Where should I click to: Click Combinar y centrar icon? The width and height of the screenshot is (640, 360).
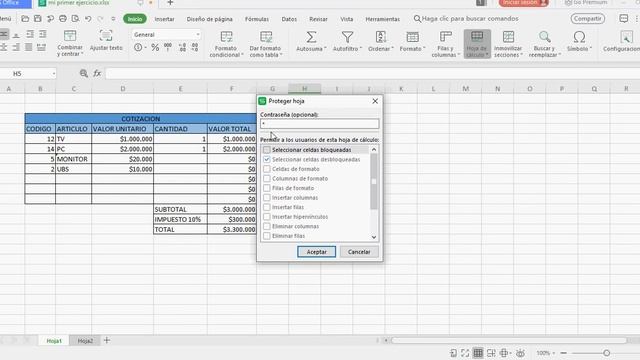point(70,36)
